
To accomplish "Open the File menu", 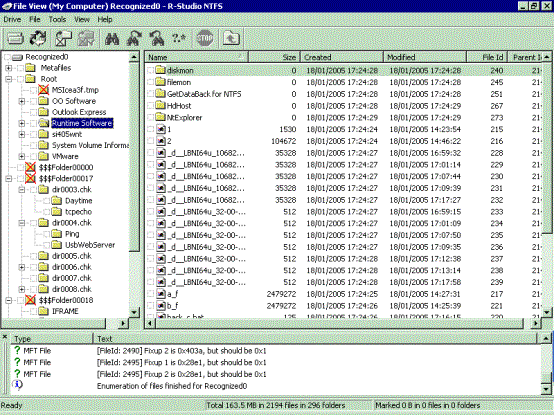I will pyautogui.click(x=35, y=19).
